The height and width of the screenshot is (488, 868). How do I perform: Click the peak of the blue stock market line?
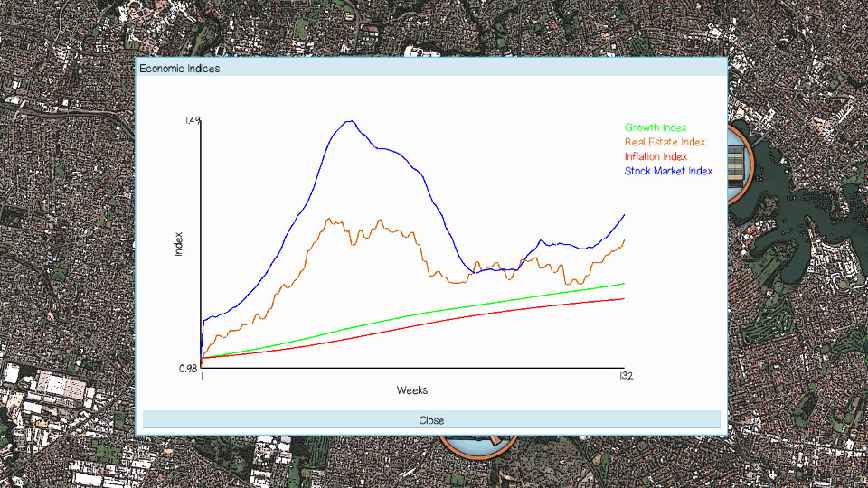(x=348, y=121)
